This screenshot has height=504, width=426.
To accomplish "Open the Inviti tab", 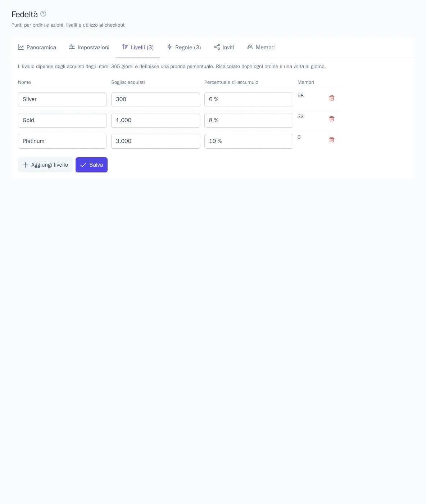I will pos(224,48).
